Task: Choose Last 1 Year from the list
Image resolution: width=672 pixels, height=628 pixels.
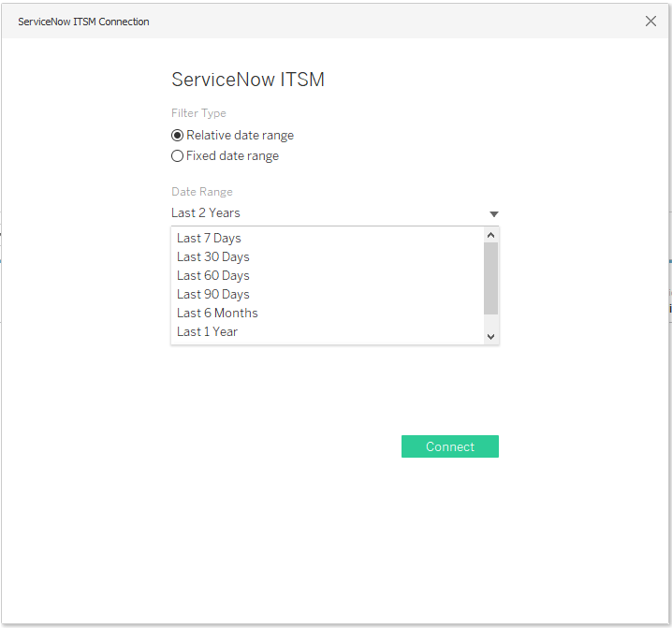Action: pos(328,332)
